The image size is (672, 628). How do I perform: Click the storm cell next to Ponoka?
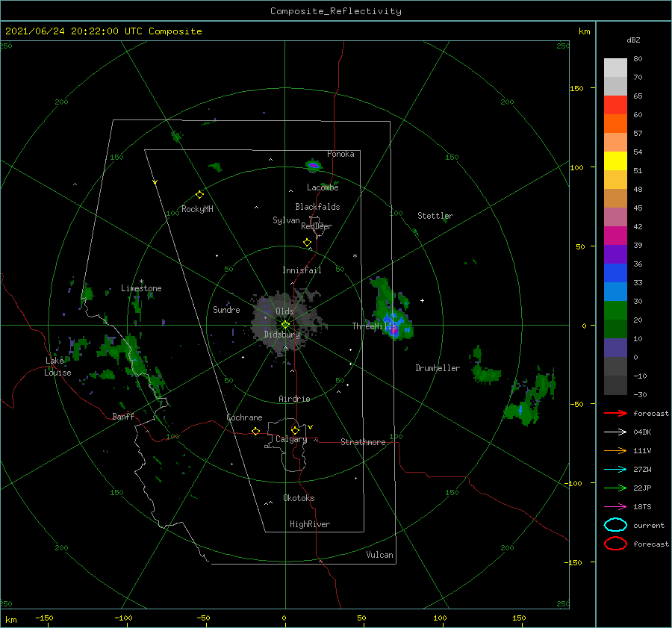[314, 166]
